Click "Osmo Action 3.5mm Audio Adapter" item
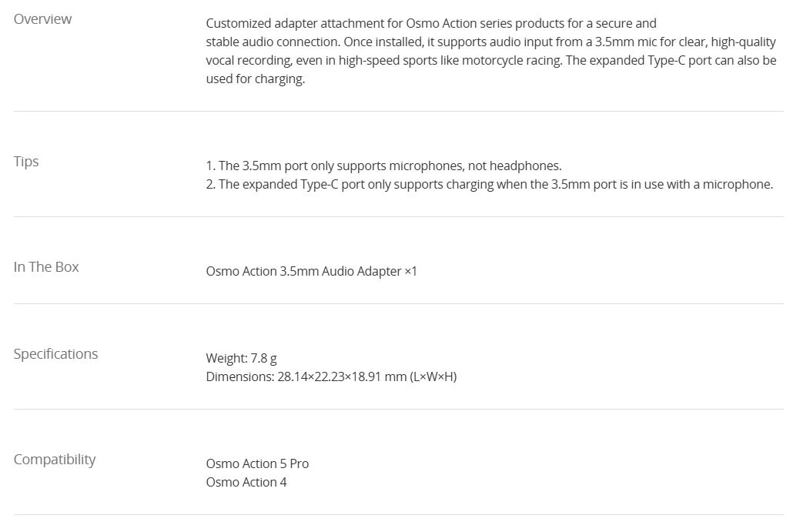 (303, 271)
